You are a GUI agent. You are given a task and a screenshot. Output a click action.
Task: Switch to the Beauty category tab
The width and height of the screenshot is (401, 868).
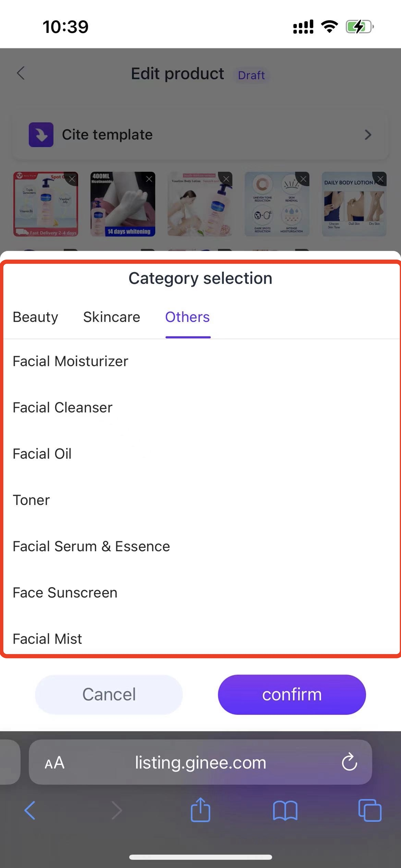tap(35, 317)
